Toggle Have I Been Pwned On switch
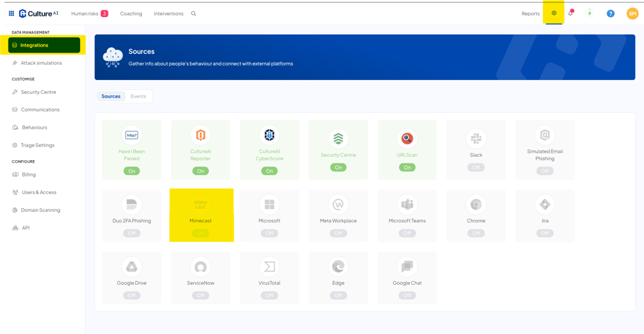This screenshot has height=334, width=644. pos(131,171)
